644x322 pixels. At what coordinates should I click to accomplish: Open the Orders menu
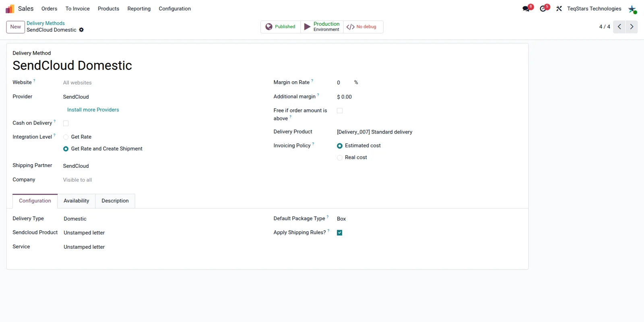49,8
